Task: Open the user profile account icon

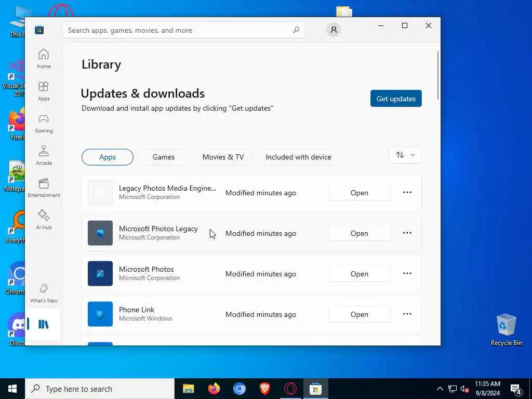Action: click(x=334, y=30)
